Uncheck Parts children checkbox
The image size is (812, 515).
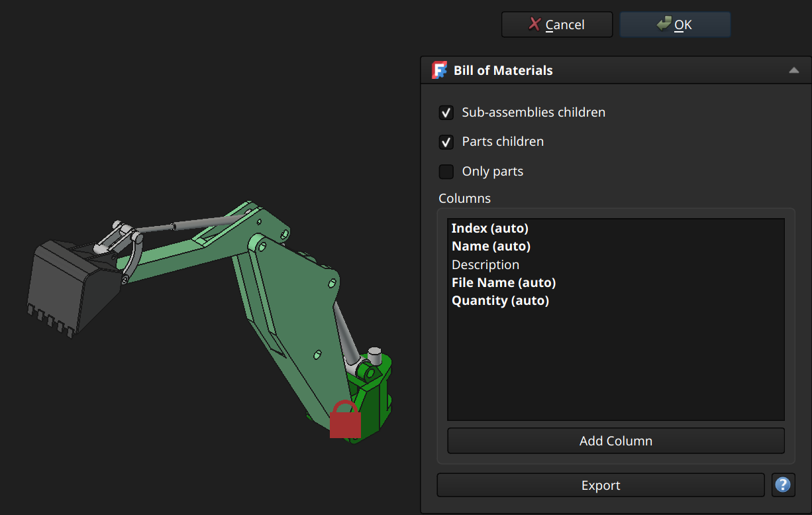[x=446, y=142]
